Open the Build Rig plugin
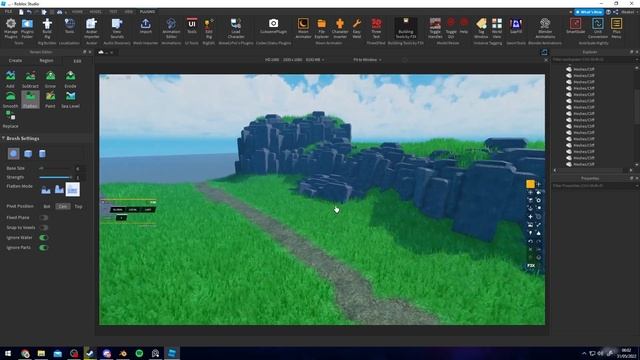The image size is (640, 360). [x=47, y=28]
